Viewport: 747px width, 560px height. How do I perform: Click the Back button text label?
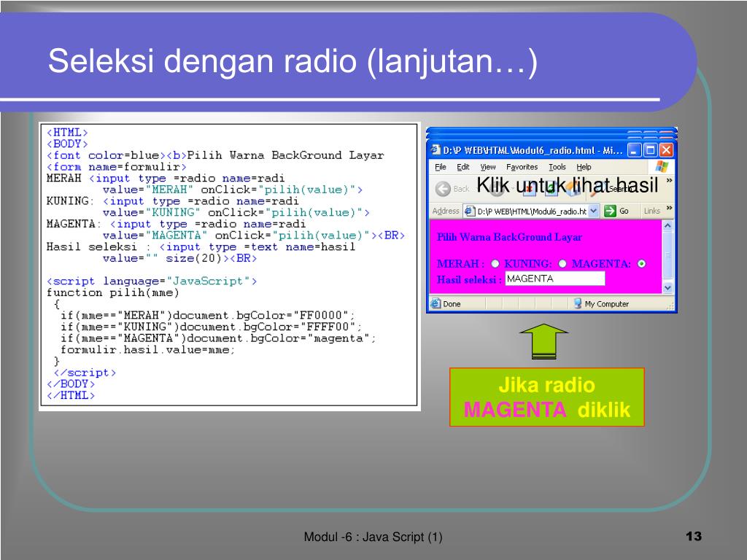(x=461, y=189)
